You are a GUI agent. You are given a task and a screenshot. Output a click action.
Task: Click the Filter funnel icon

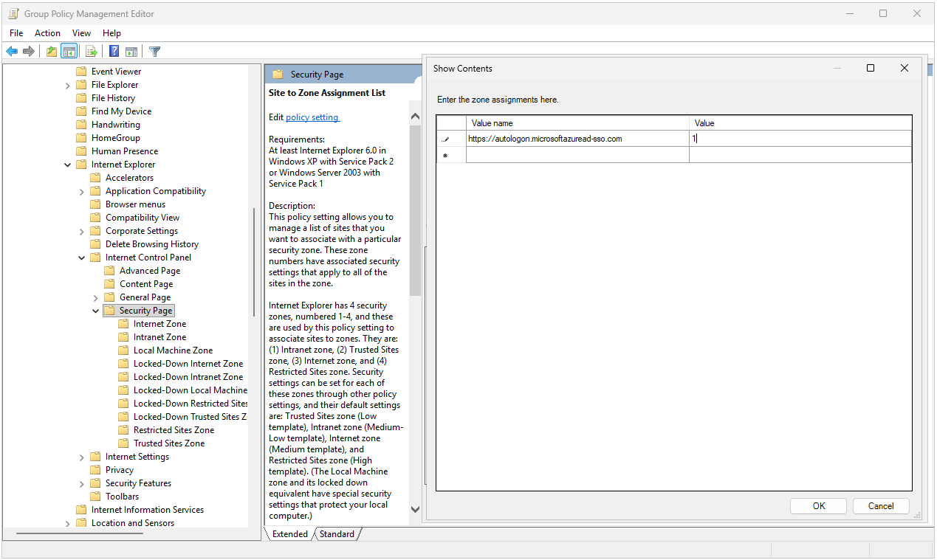coord(154,51)
